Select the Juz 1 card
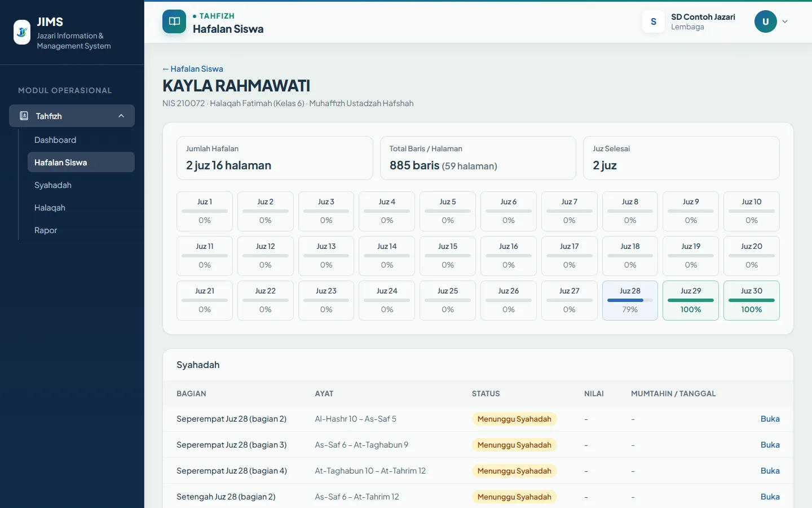Viewport: 812px width, 508px height. tap(205, 211)
